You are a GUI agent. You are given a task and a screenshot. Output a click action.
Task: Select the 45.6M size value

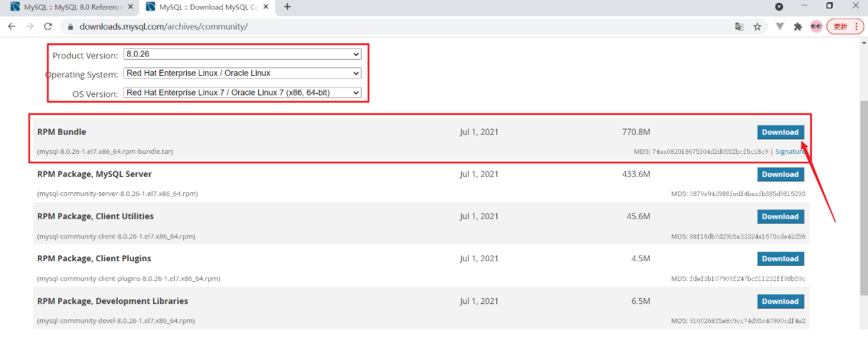point(638,216)
